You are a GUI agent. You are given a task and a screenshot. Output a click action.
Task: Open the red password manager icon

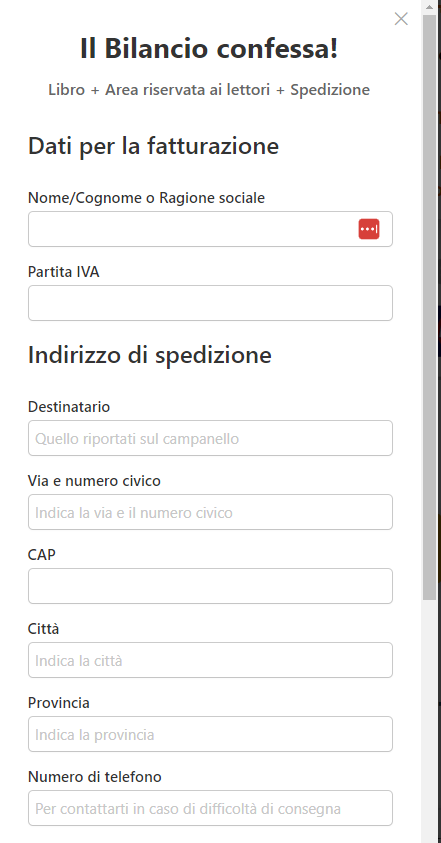(x=369, y=229)
